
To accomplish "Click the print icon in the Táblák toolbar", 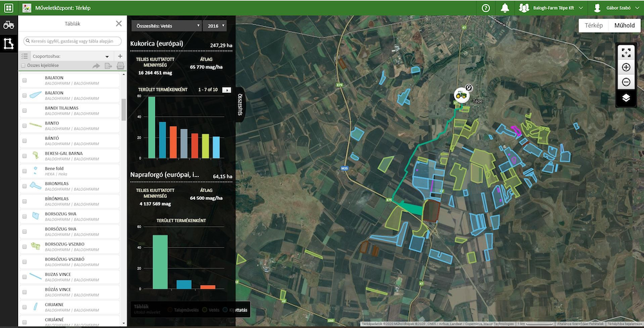I will coord(120,66).
